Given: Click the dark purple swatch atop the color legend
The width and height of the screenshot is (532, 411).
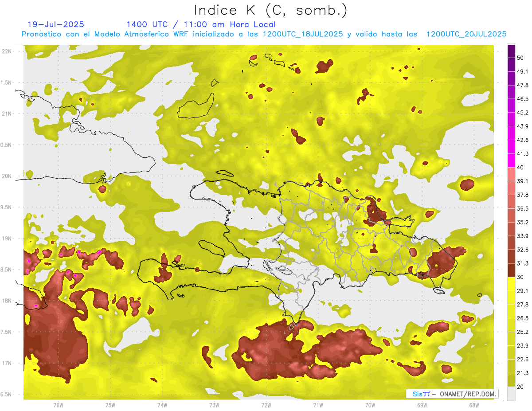Looking at the screenshot, I should 511,50.
